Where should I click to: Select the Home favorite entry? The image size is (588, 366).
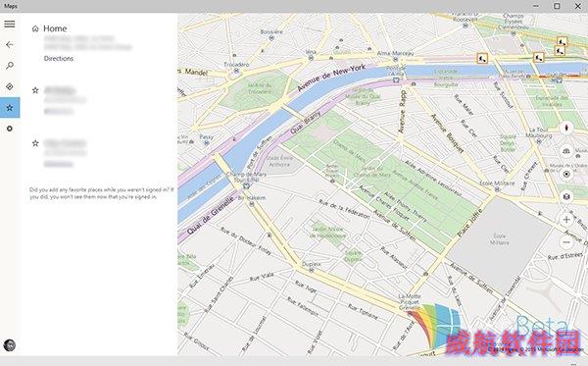55,28
